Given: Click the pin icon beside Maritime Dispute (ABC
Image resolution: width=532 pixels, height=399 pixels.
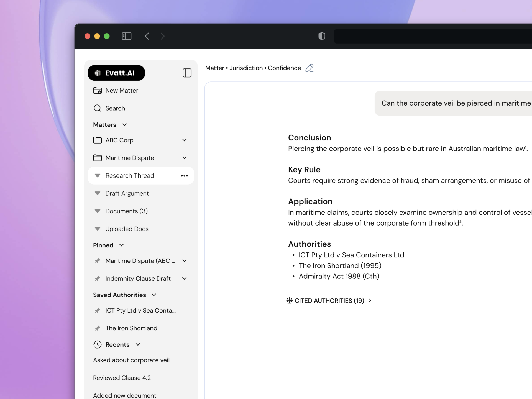Looking at the screenshot, I should point(97,261).
